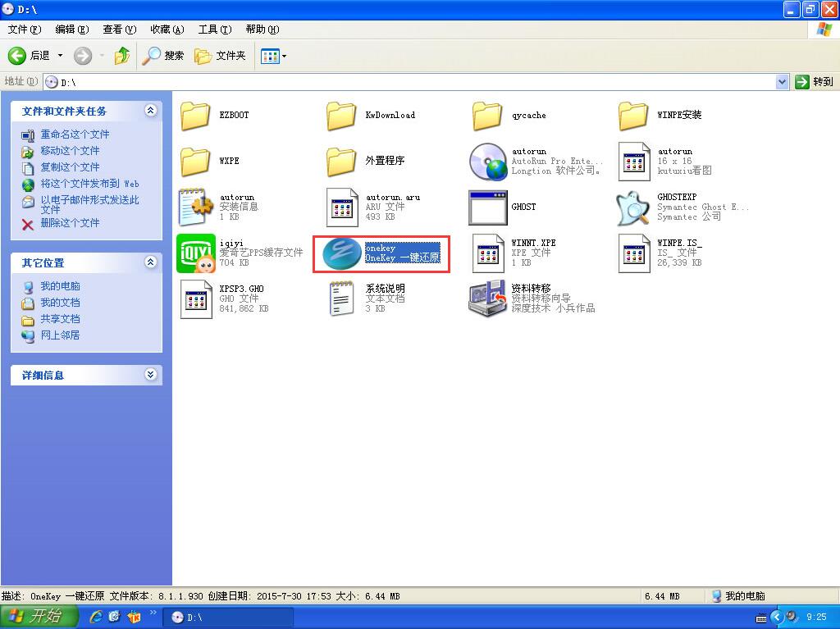The height and width of the screenshot is (629, 840).
Task: Open the iqiyi 爱奇艺PPS缓存文件 folder
Action: [x=195, y=253]
